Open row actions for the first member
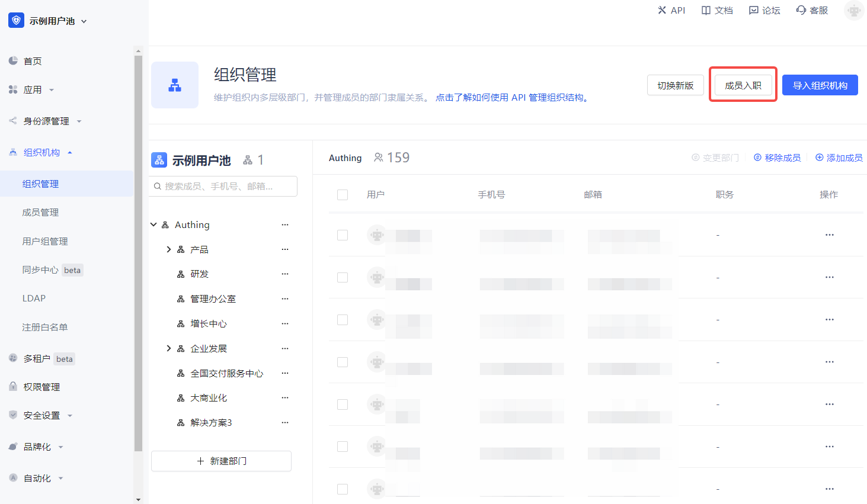 pyautogui.click(x=829, y=235)
